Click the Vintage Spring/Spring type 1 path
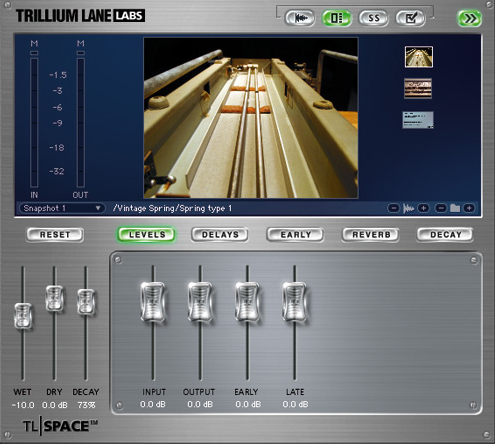Viewport: 495px width, 444px height. pyautogui.click(x=172, y=208)
